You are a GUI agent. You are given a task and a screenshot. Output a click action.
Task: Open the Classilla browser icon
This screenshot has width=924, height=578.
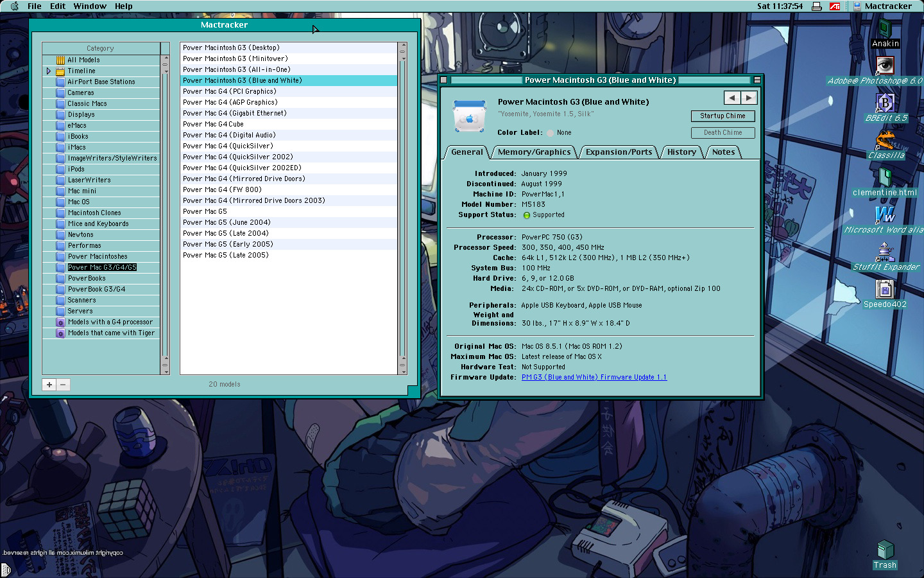(x=885, y=140)
